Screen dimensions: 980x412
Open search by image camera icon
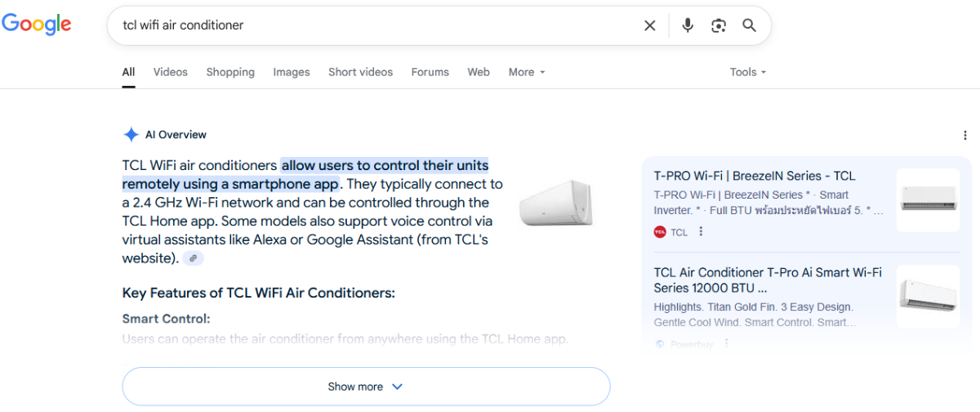click(719, 25)
